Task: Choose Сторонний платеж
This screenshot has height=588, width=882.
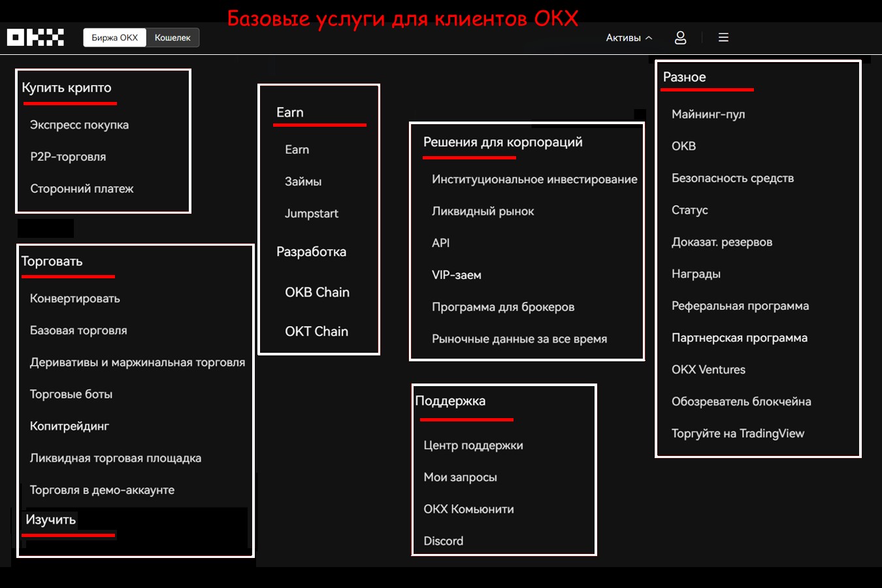Action: pos(82,189)
